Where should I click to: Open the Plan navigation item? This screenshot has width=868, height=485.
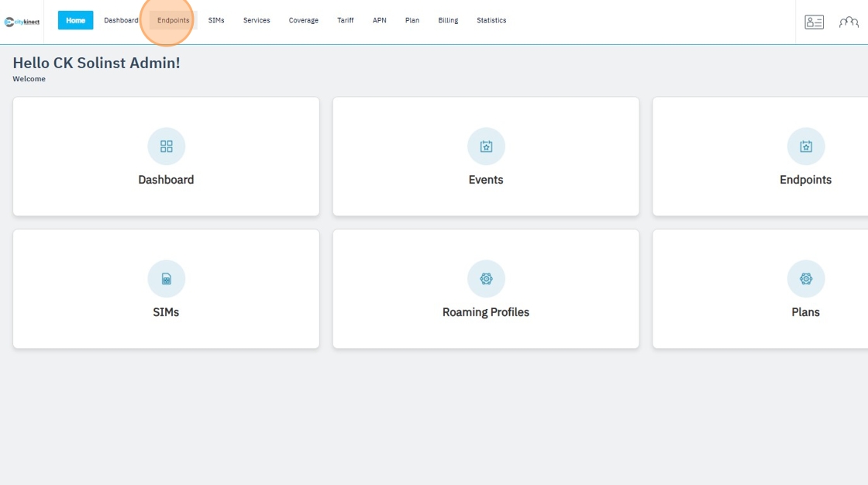(412, 20)
